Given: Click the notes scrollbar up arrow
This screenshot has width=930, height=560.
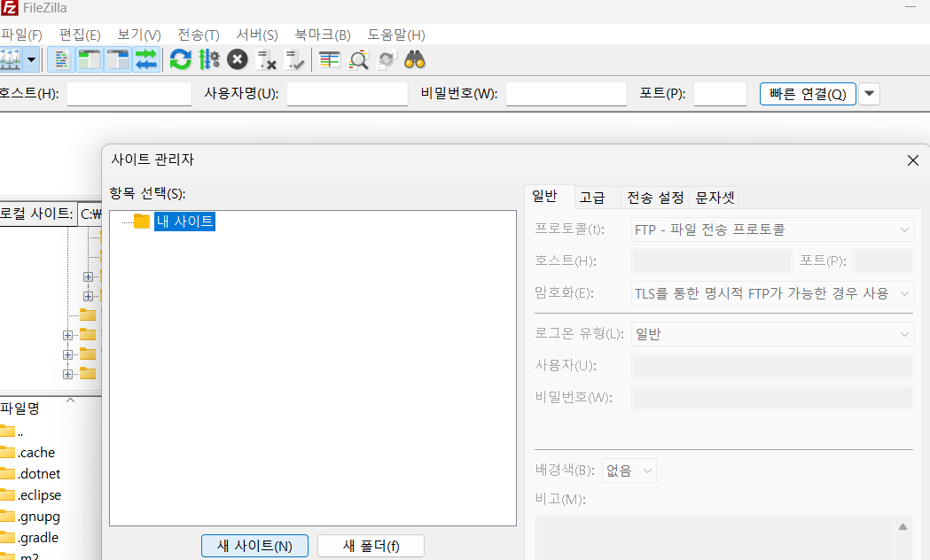Looking at the screenshot, I should tap(903, 526).
